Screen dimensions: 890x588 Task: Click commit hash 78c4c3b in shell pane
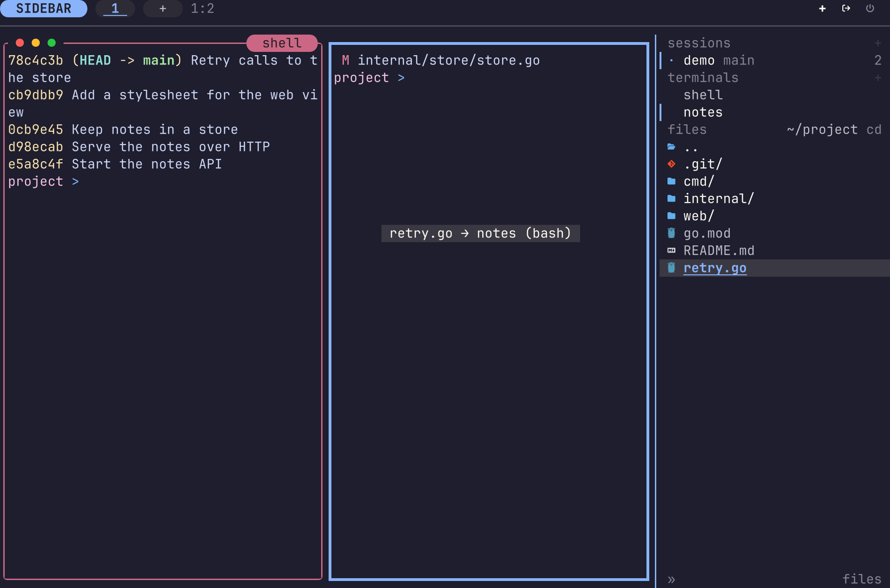[36, 60]
